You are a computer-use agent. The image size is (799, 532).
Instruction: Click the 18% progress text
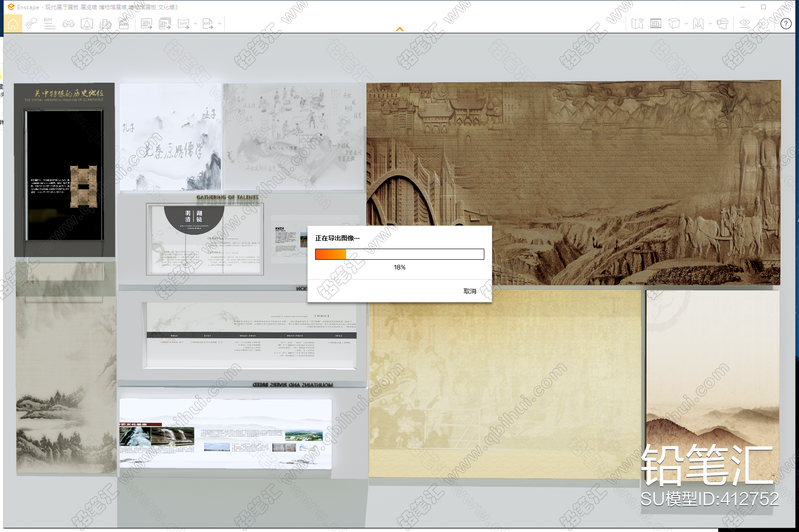tap(400, 268)
